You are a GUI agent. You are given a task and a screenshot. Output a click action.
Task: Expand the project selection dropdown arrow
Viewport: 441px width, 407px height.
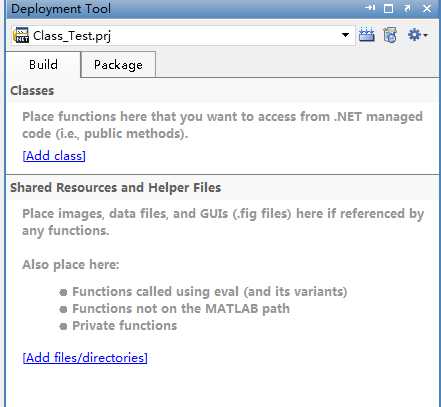(x=346, y=35)
